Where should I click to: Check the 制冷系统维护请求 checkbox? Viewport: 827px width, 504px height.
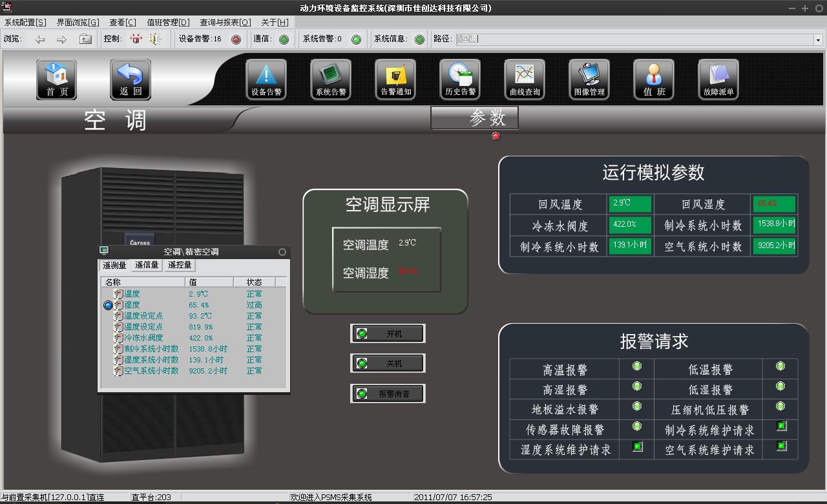[780, 426]
